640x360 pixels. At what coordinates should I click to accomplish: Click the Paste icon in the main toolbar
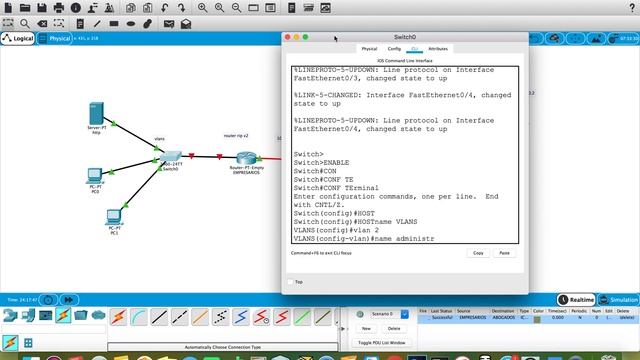(147, 8)
